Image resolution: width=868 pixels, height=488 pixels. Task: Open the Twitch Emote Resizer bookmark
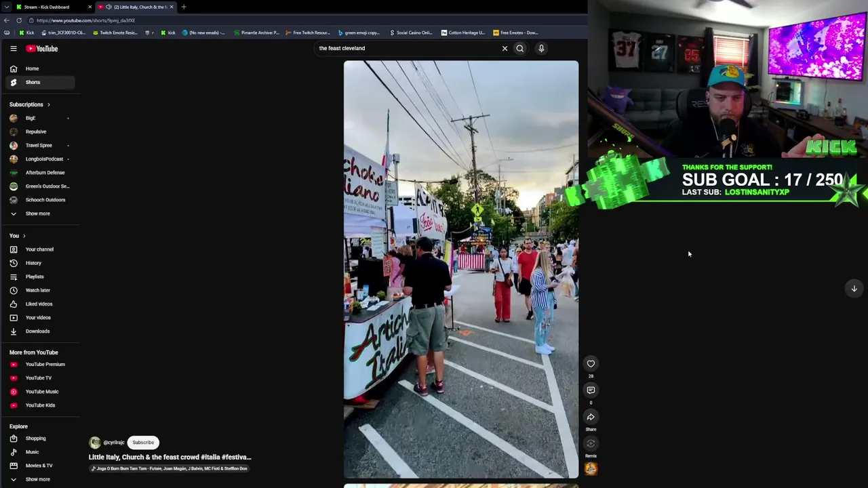(115, 33)
